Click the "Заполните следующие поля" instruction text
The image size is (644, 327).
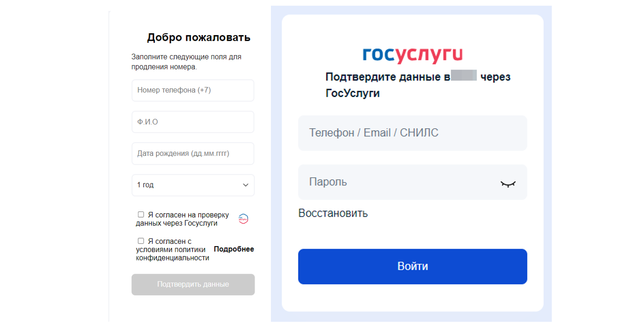tap(186, 62)
